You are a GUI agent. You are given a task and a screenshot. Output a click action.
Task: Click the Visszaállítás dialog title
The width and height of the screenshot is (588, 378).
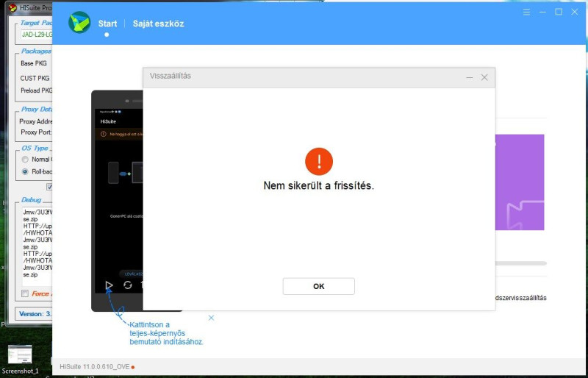171,76
